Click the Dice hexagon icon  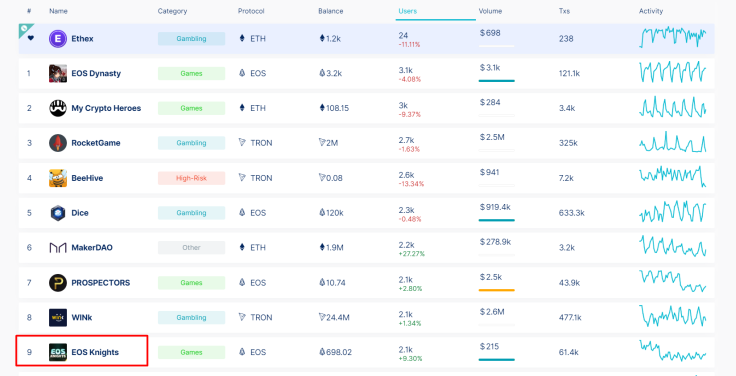click(x=58, y=213)
